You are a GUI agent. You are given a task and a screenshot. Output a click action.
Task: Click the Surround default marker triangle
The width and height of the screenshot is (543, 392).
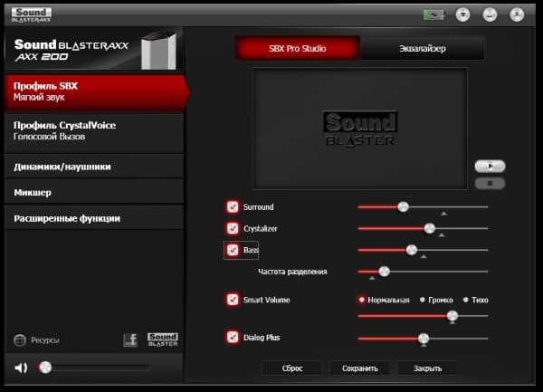coord(444,214)
